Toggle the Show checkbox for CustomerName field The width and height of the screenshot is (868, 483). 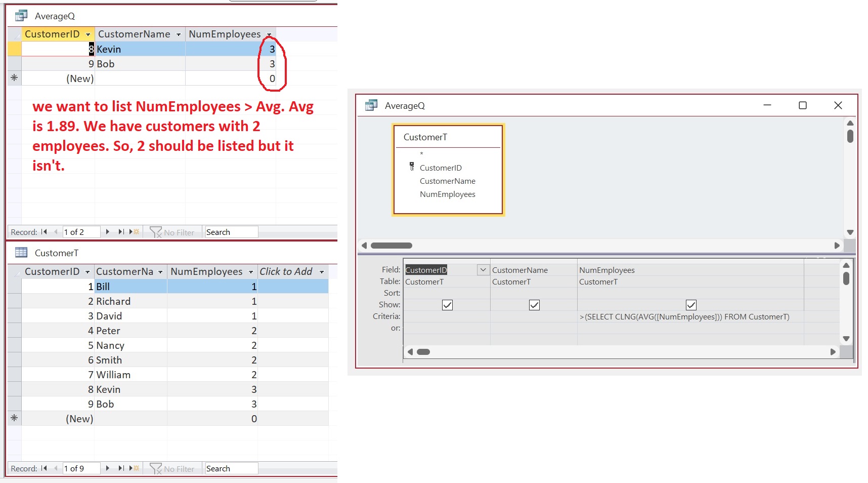[x=534, y=305]
